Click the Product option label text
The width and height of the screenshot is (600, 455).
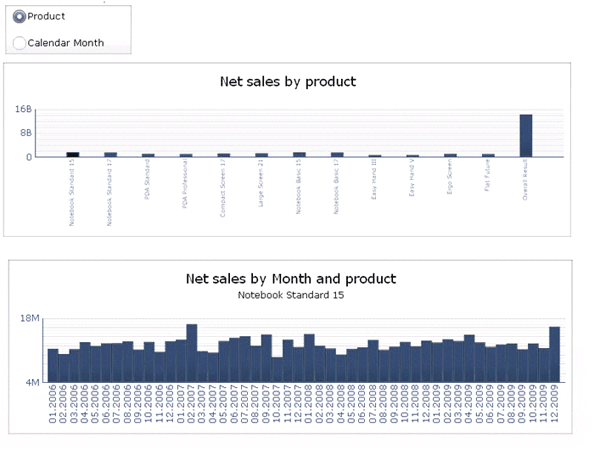46,17
